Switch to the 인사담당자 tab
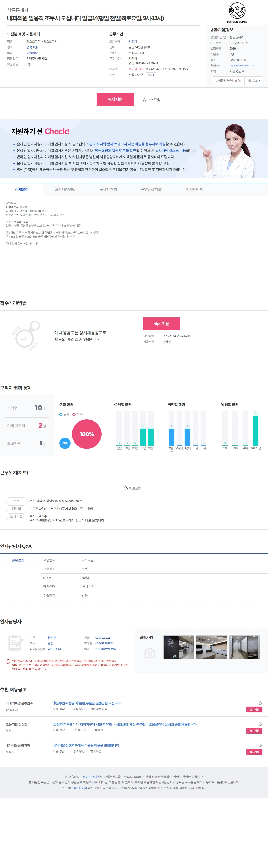Screen dimensions: 268x868 [x=195, y=190]
